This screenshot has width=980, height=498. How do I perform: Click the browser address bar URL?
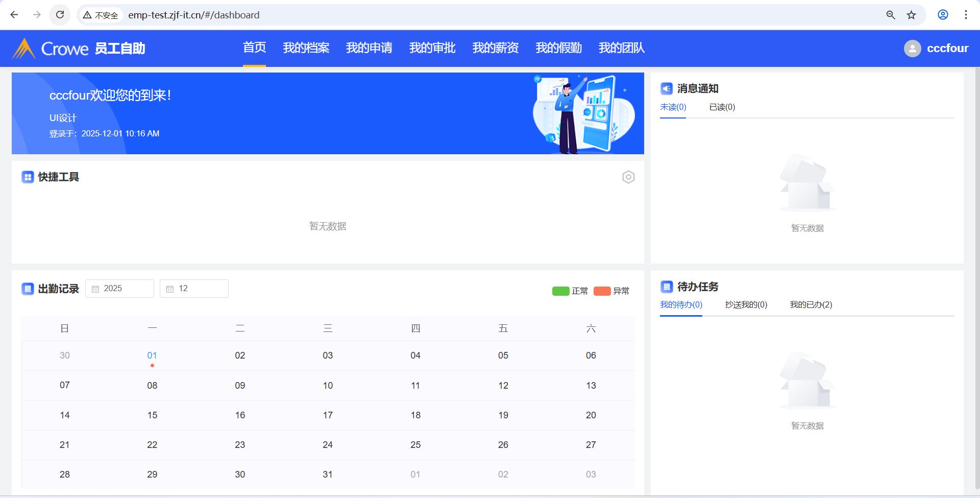194,15
